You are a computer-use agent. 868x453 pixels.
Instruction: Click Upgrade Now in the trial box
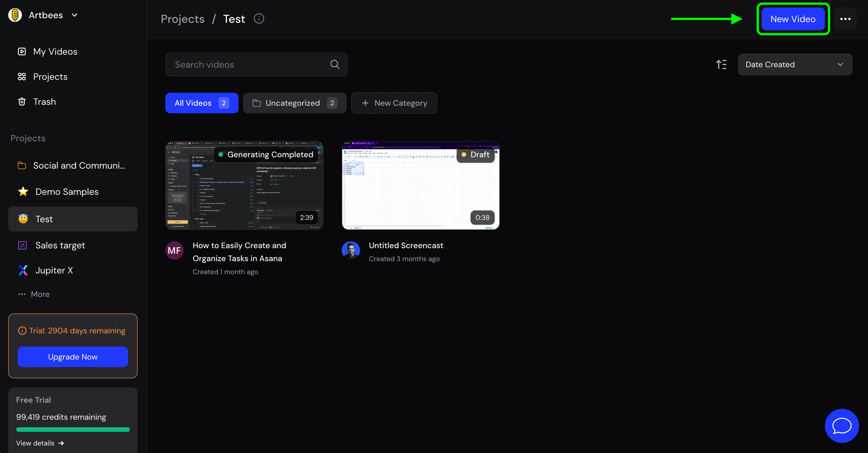point(73,357)
